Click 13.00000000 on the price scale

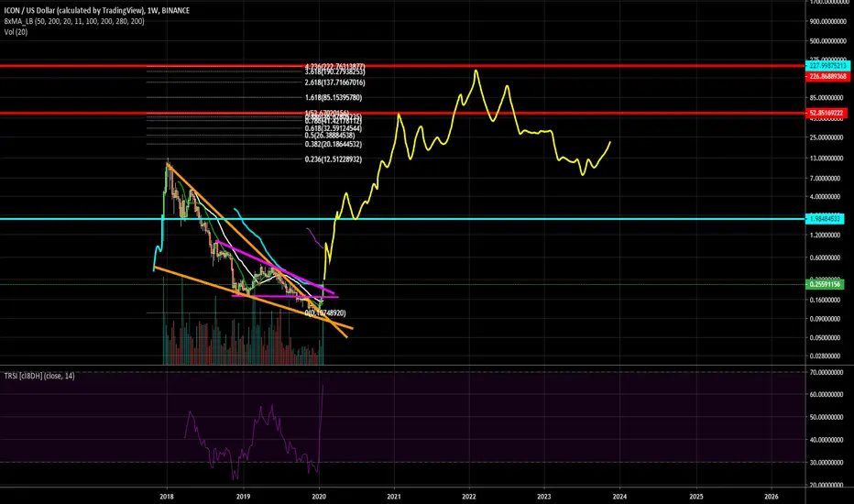point(827,159)
